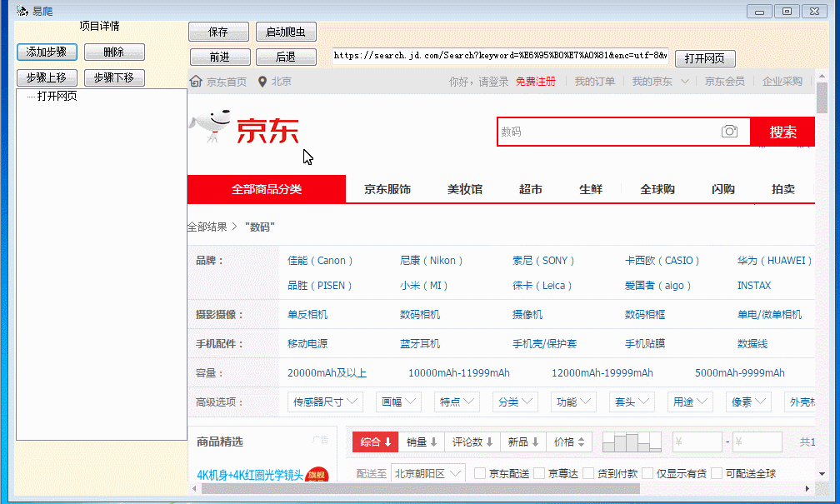The height and width of the screenshot is (504, 840).
Task: Click the 易爬 app icon in title bar
Action: [x=22, y=11]
